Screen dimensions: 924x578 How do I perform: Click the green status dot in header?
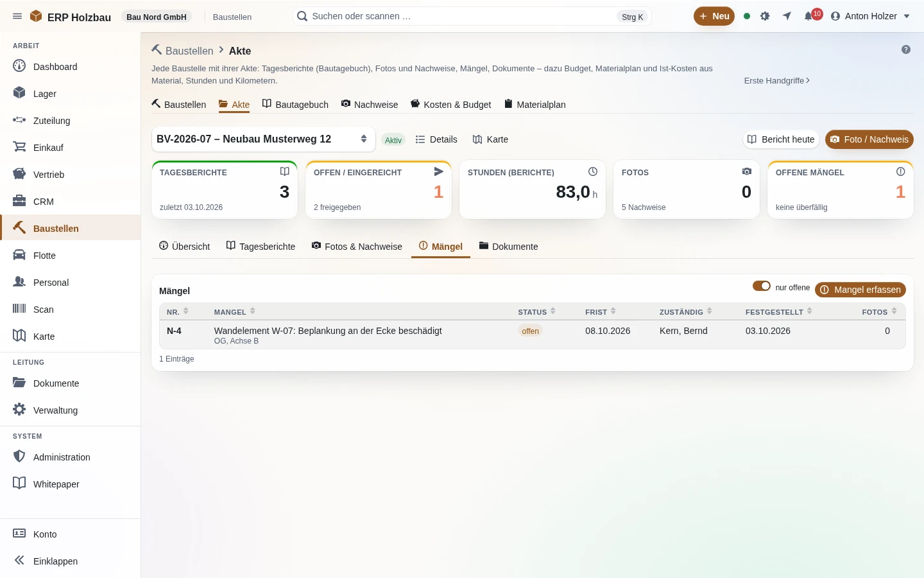(747, 16)
